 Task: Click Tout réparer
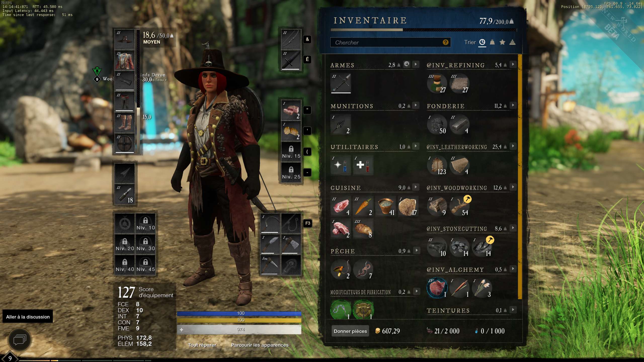(x=202, y=345)
